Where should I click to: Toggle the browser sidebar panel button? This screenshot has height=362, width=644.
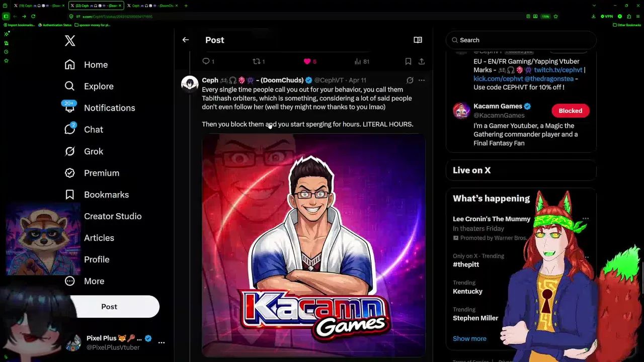[x=6, y=16]
